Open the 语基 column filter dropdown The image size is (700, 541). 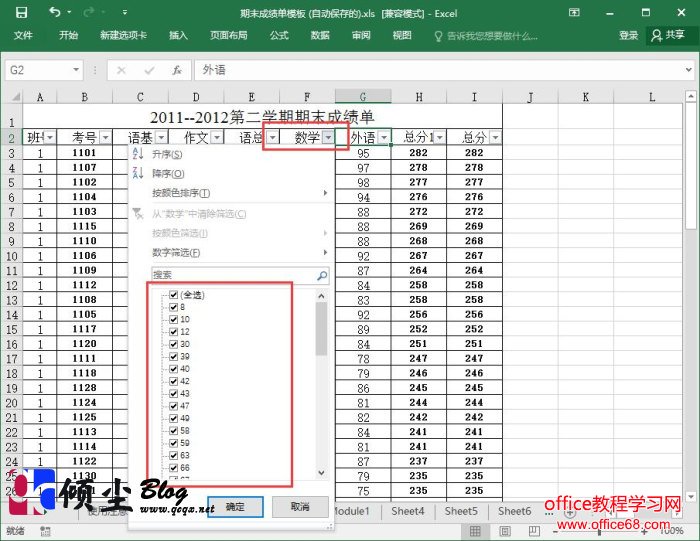coord(162,137)
